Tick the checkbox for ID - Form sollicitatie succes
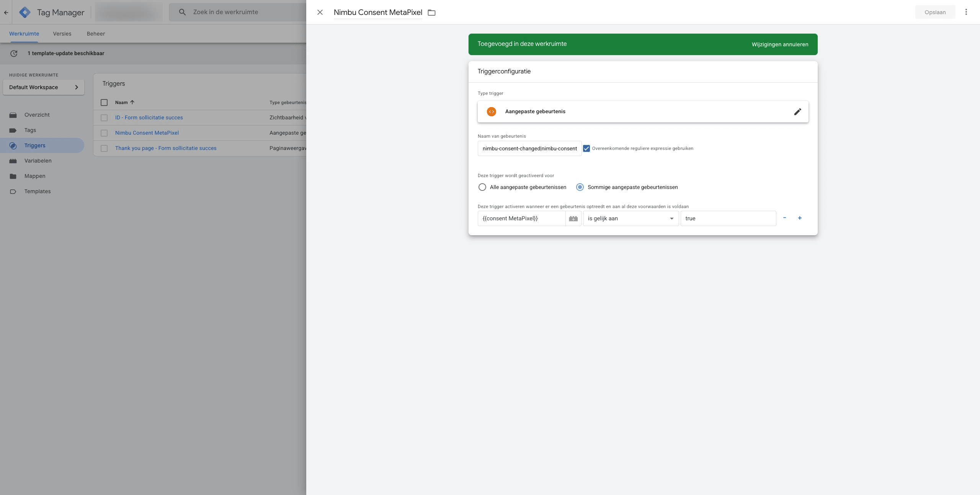This screenshot has width=980, height=495. pos(104,117)
